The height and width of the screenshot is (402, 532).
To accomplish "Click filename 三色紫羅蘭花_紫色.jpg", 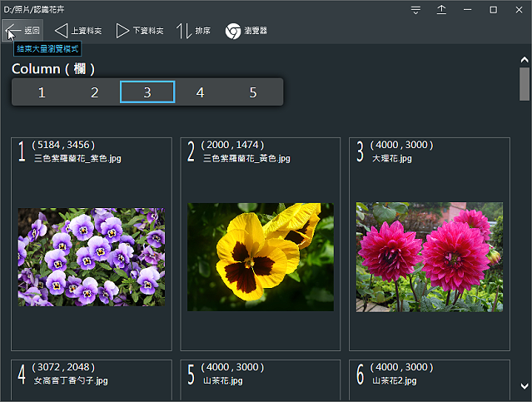I will coord(77,158).
